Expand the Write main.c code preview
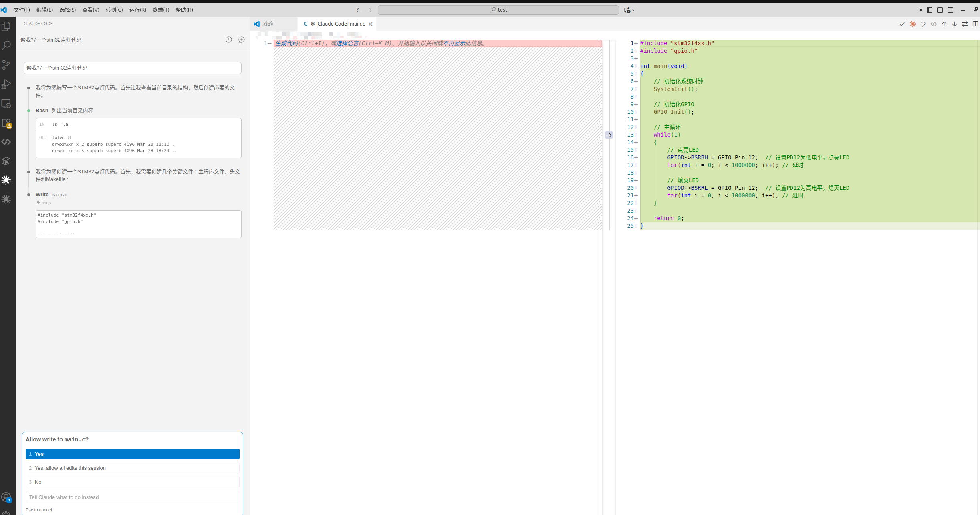The height and width of the screenshot is (515, 980). [x=138, y=224]
